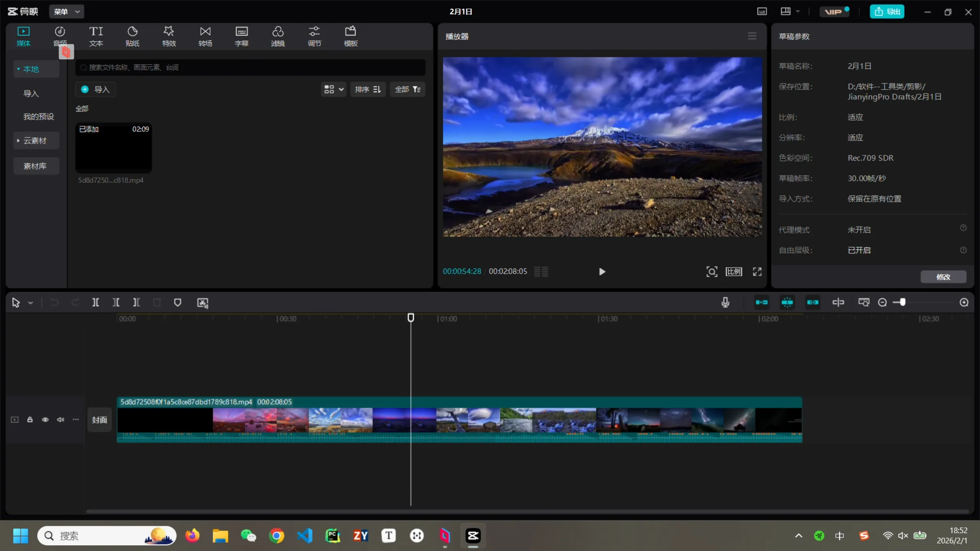
Task: Mute the main track audio
Action: pos(60,420)
